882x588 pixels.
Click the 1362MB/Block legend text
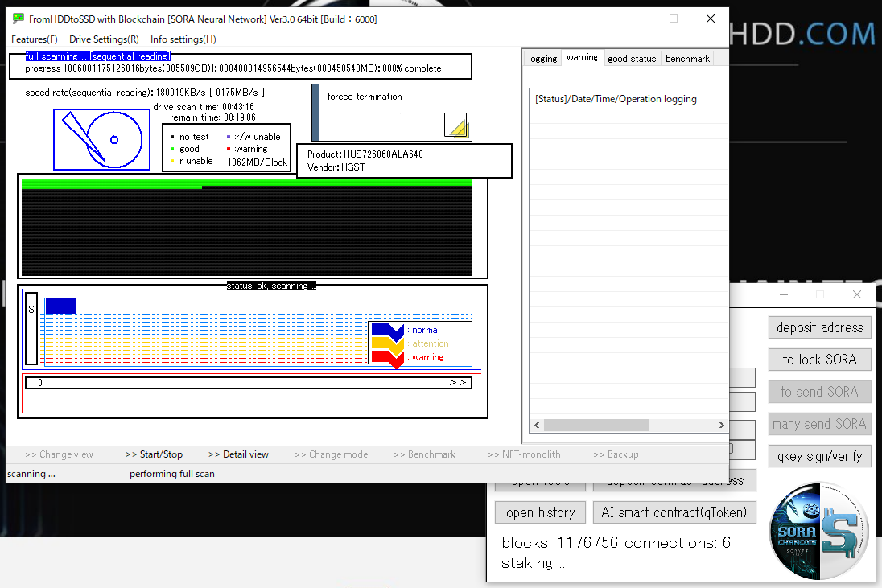coord(257,162)
